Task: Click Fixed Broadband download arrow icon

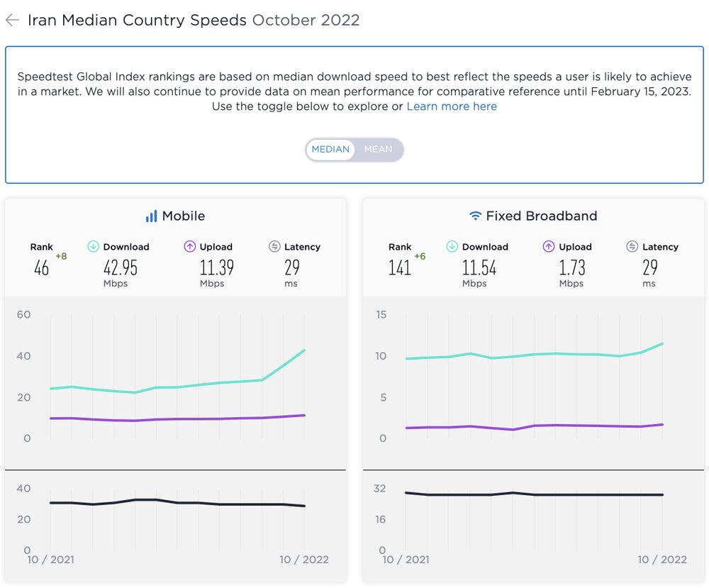Action: point(452,247)
